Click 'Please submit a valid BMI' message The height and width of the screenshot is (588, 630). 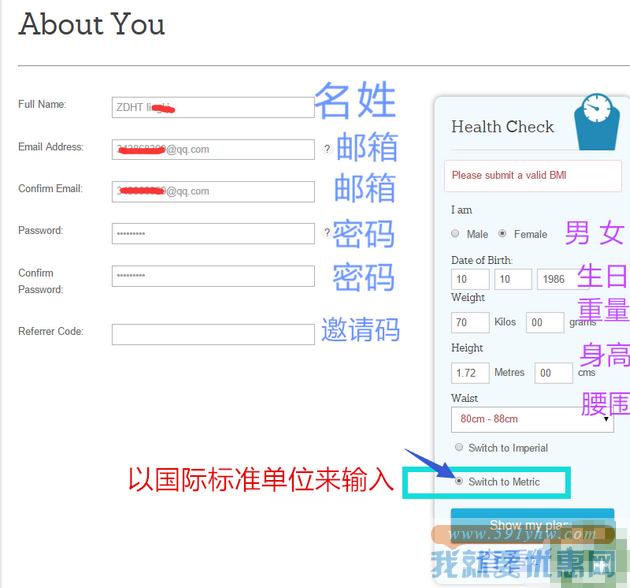click(x=532, y=176)
